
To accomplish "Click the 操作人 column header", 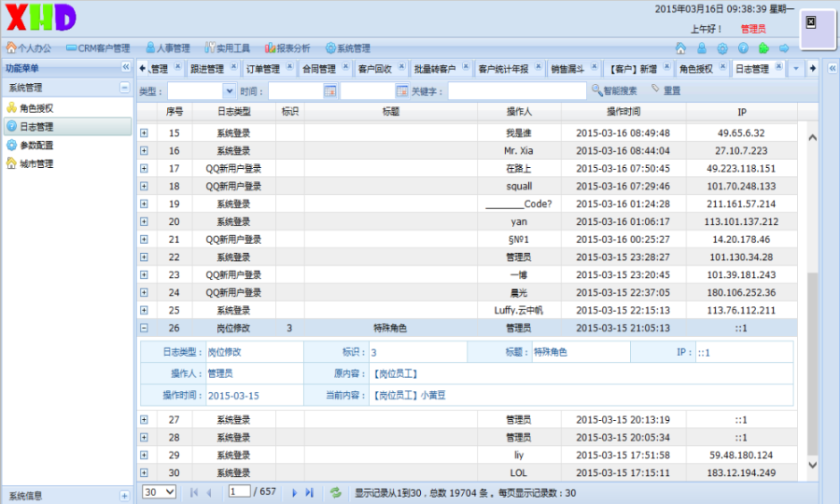I will coord(519,111).
